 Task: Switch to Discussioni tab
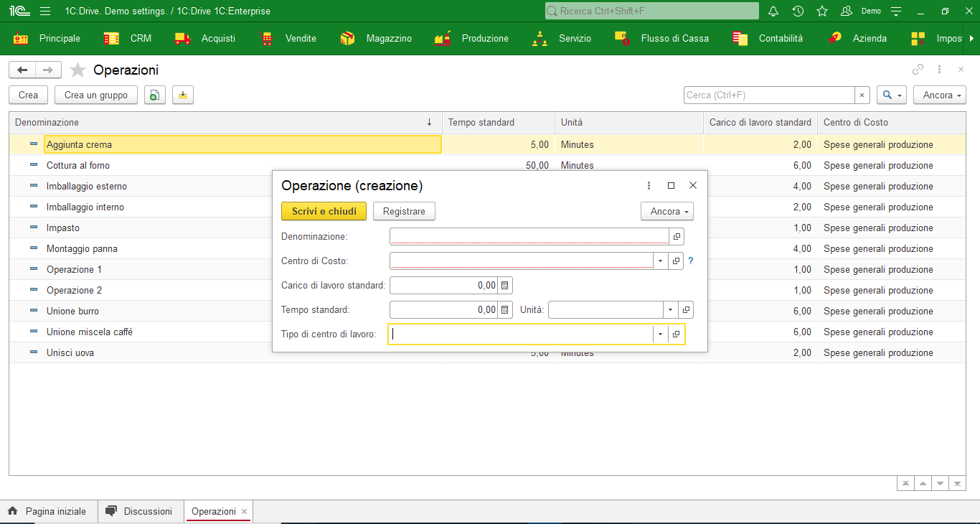[139, 511]
